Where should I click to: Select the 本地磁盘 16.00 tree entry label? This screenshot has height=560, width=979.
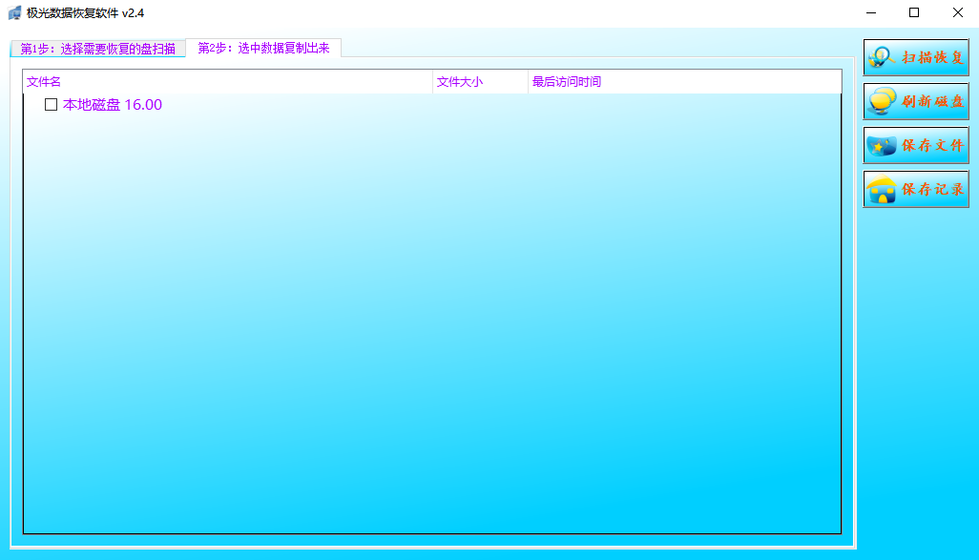click(x=112, y=105)
